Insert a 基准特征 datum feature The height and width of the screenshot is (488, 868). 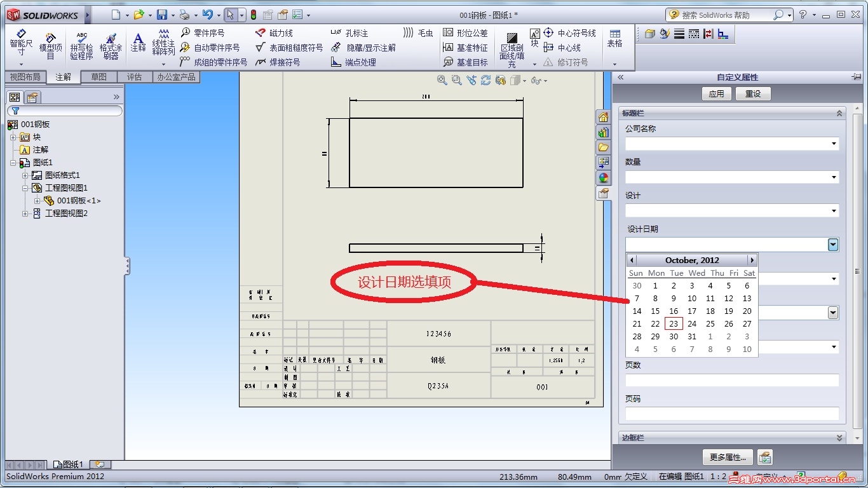pos(465,47)
